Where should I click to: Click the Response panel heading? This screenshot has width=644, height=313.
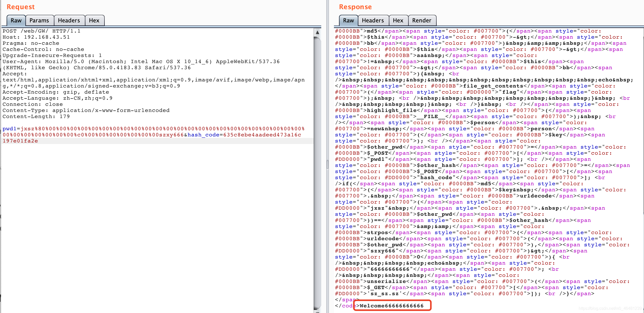point(355,7)
